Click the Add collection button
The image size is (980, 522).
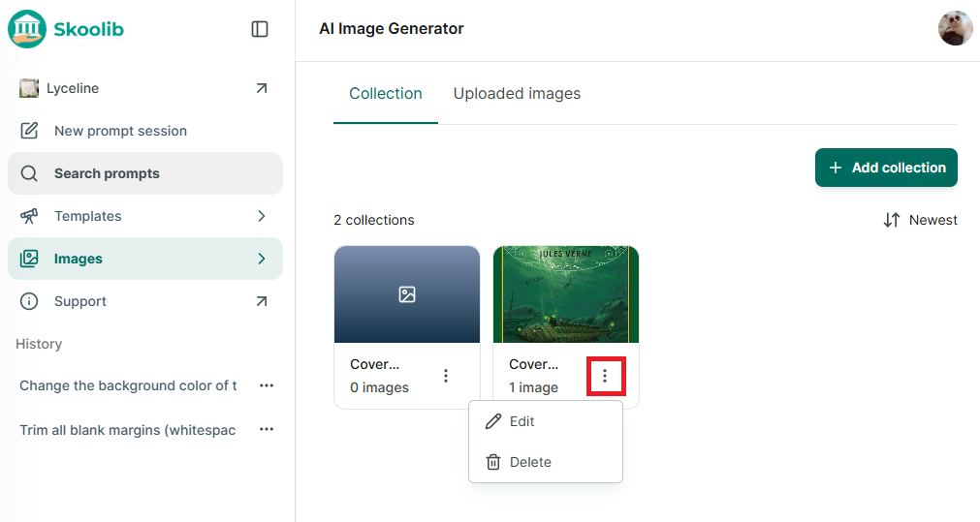click(x=886, y=168)
